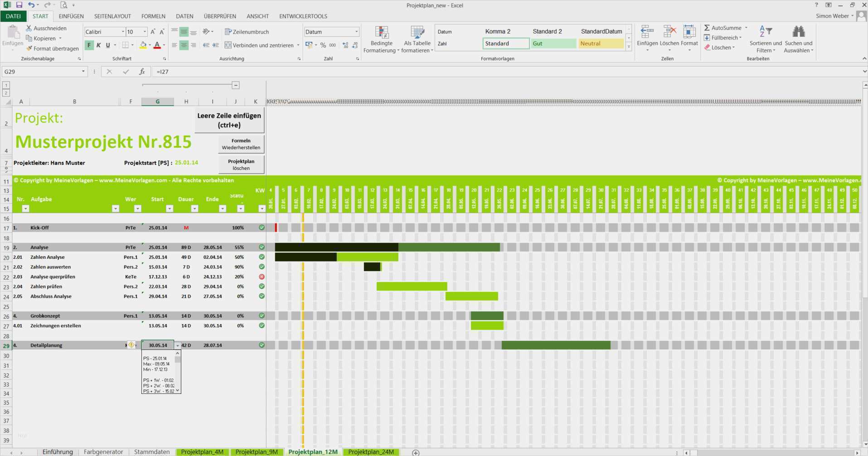Viewport: 868px width, 456px height.
Task: Toggle bold (F) formatting
Action: (89, 45)
